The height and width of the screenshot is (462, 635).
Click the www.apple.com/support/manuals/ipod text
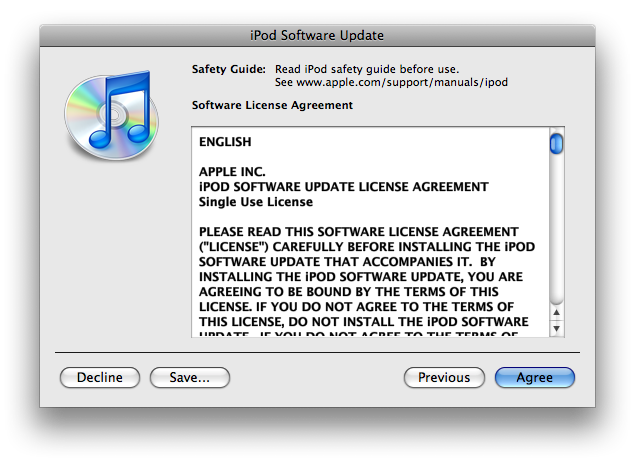coord(402,82)
